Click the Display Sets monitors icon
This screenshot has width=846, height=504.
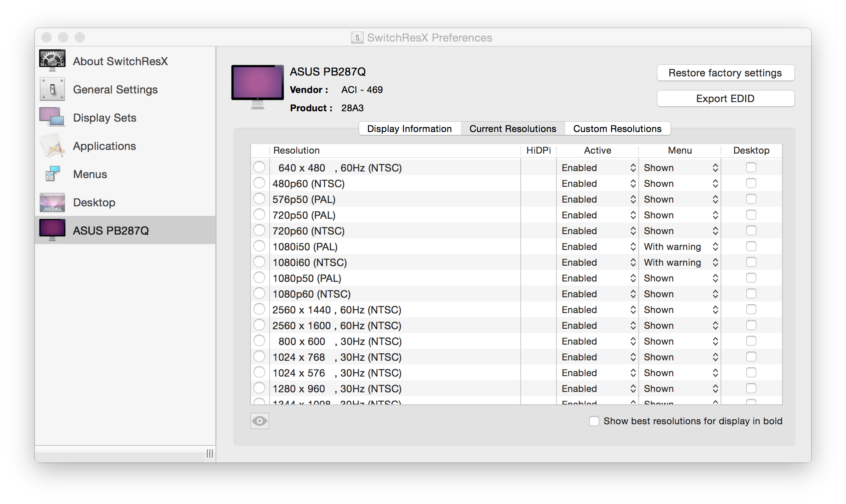[x=52, y=117]
